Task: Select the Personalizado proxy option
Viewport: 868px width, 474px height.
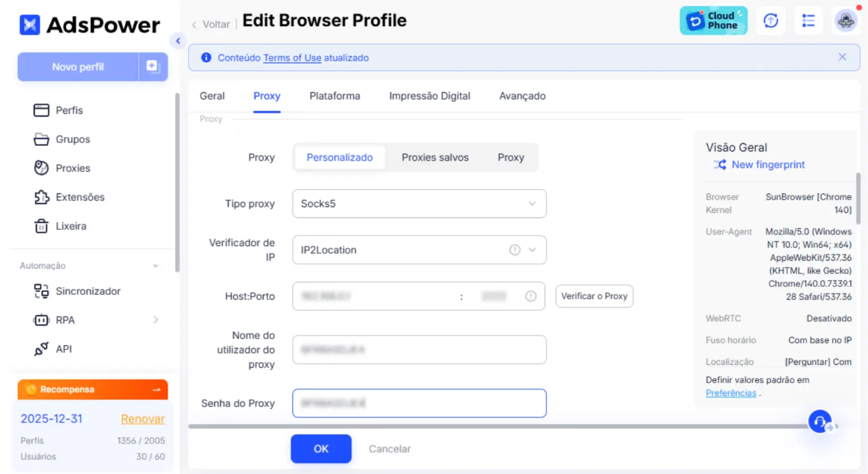Action: click(339, 158)
